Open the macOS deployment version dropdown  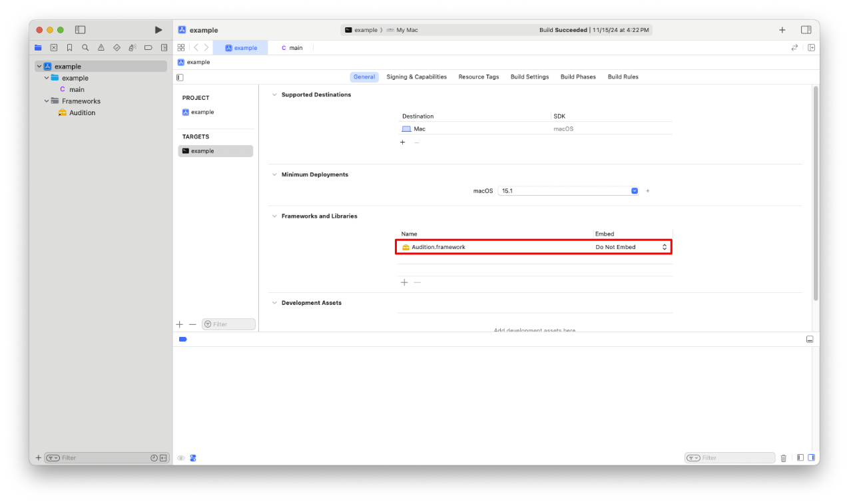pos(635,191)
